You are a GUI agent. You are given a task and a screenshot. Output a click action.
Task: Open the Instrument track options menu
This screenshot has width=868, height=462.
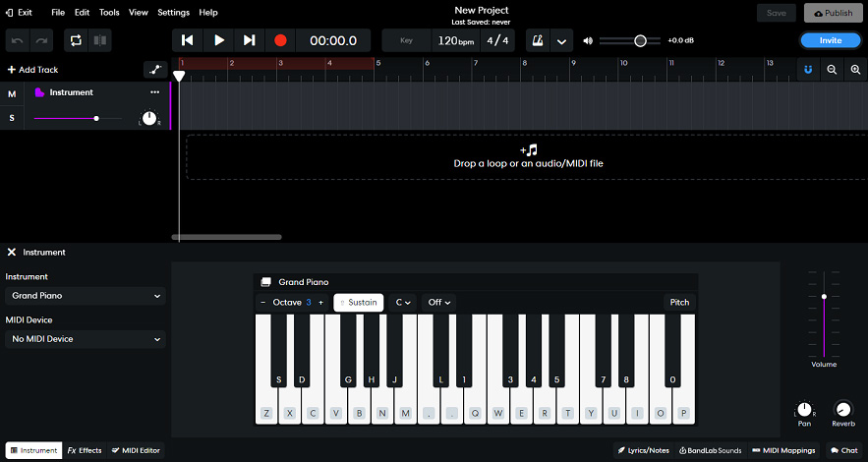[x=155, y=92]
